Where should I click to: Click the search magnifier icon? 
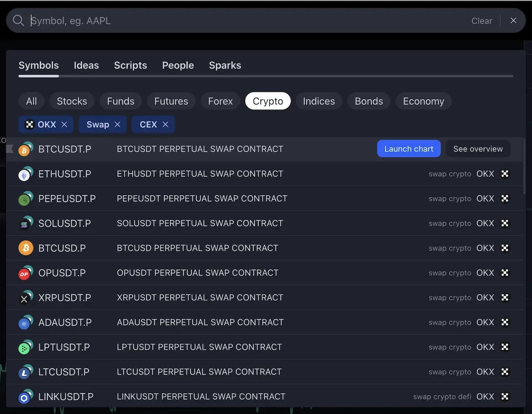(18, 20)
